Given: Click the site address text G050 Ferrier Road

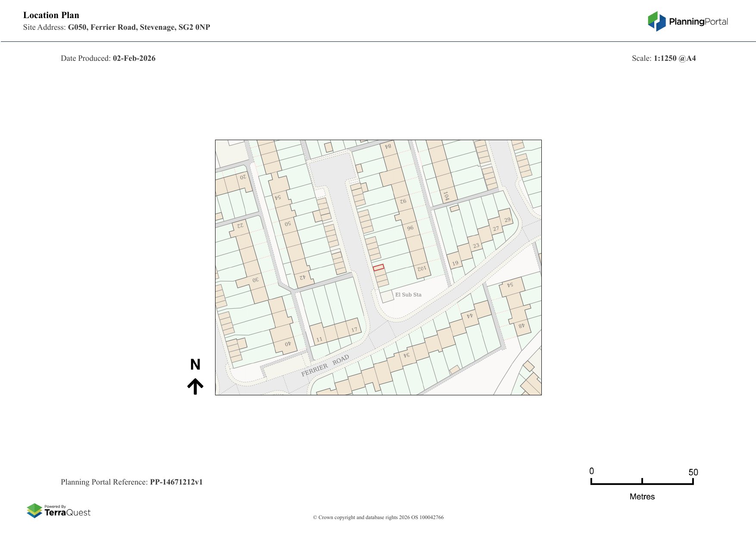Looking at the screenshot, I should click(x=139, y=27).
